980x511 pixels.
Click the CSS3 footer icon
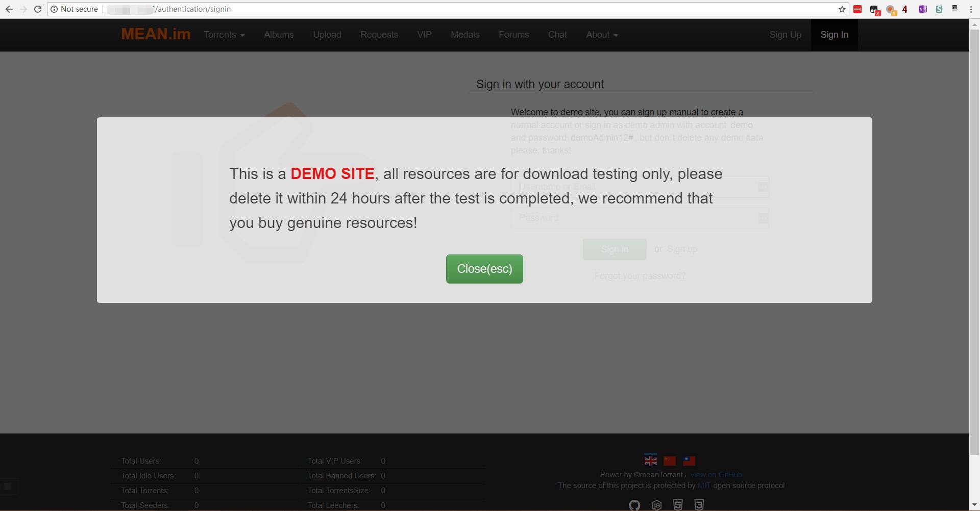click(x=699, y=505)
